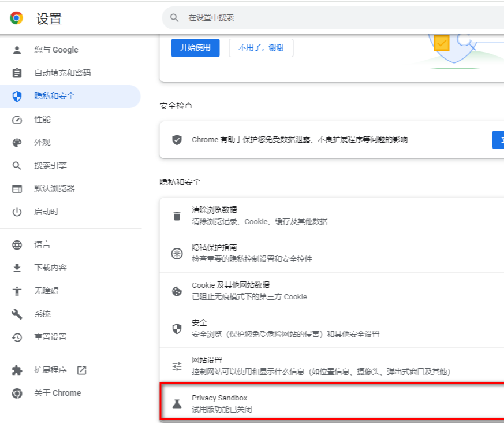Screen dimensions: 504x423
Task: Click the verified shield icon in 安全检查
Action: click(177, 140)
